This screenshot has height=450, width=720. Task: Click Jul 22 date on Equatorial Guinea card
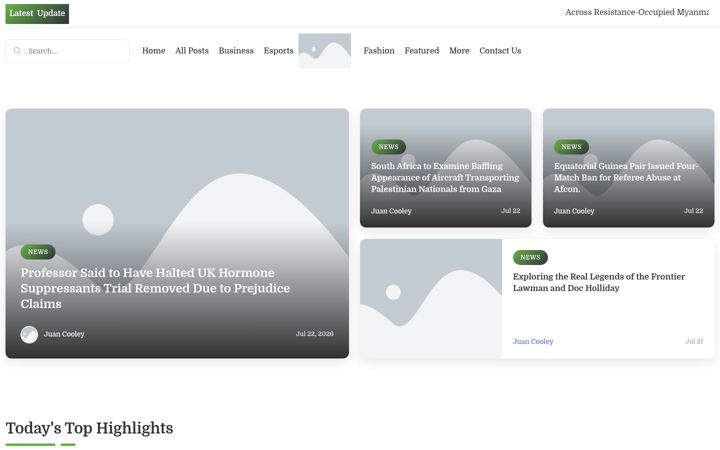coord(693,211)
